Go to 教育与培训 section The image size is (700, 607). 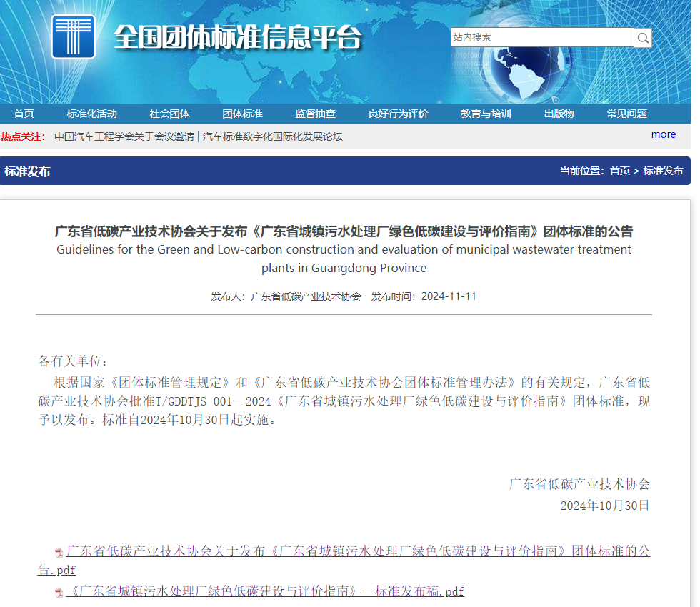tap(486, 114)
